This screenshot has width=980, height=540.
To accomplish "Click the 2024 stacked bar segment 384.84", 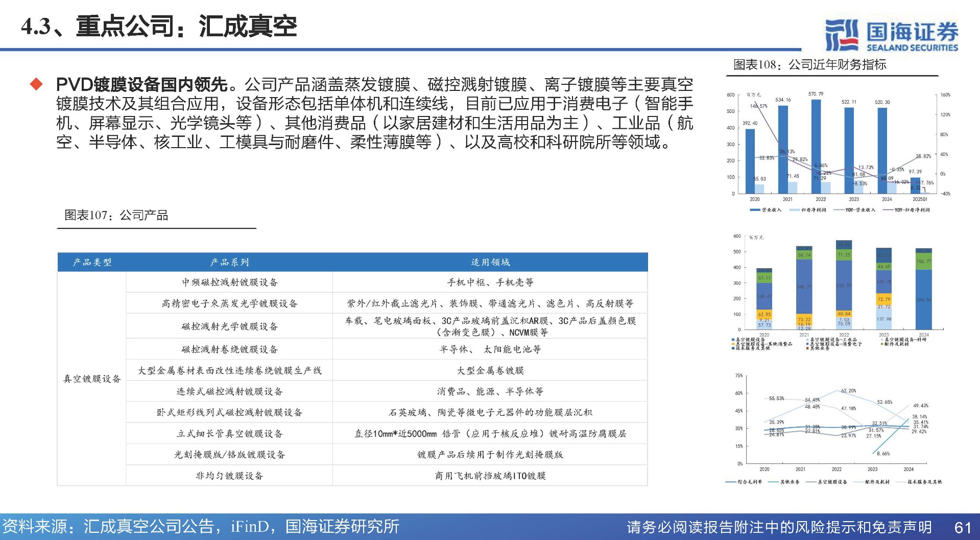I will tap(923, 299).
